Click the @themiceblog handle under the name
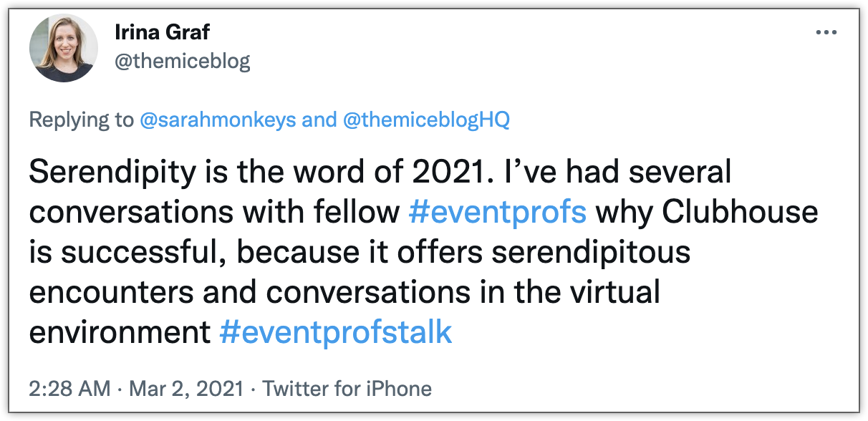Image resolution: width=868 pixels, height=421 pixels. tap(183, 62)
